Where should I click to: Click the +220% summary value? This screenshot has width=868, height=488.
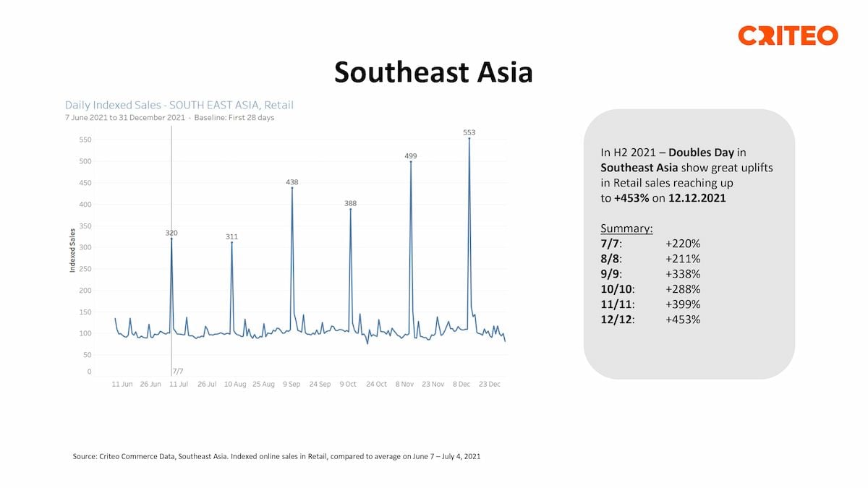click(x=683, y=244)
